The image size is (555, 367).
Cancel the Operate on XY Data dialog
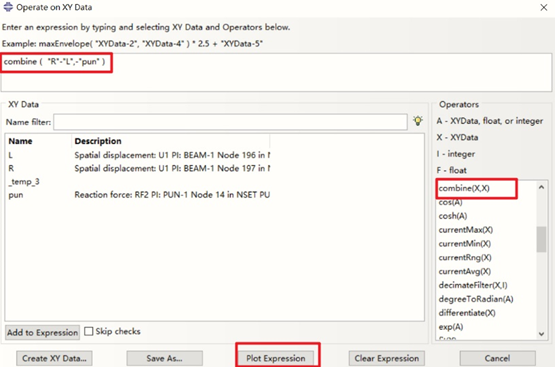[497, 359]
